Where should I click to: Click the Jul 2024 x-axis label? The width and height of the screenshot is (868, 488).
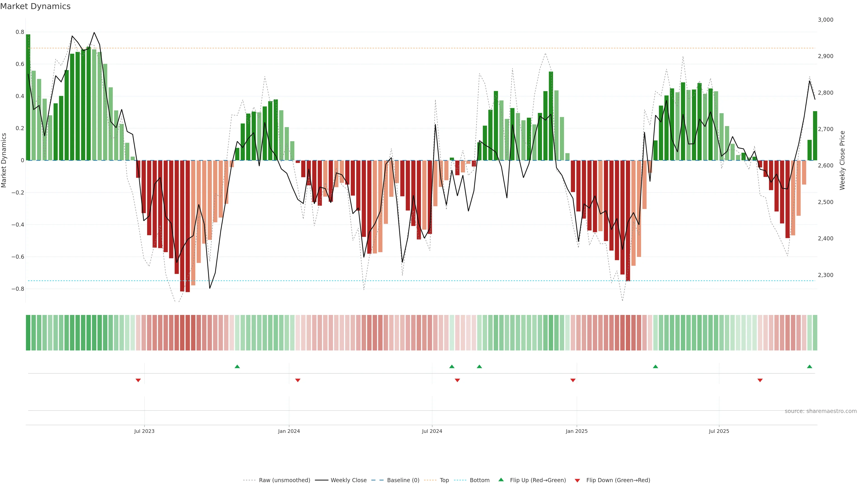click(x=432, y=431)
